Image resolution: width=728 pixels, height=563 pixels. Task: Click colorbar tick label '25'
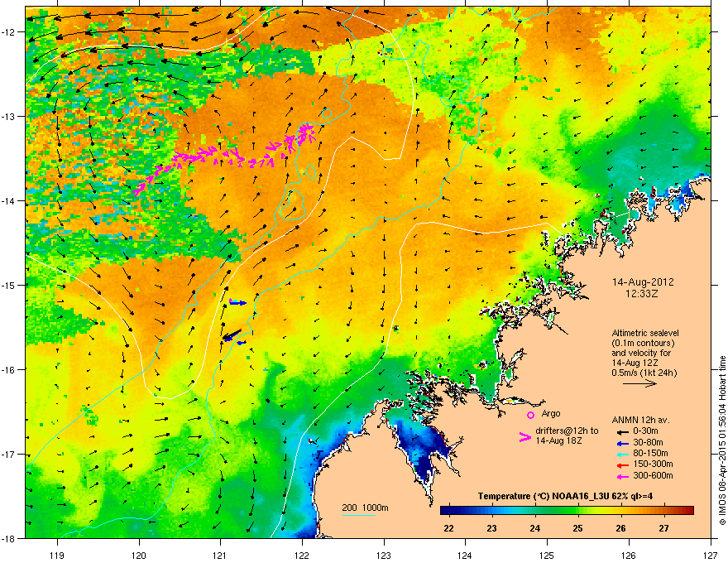(577, 528)
